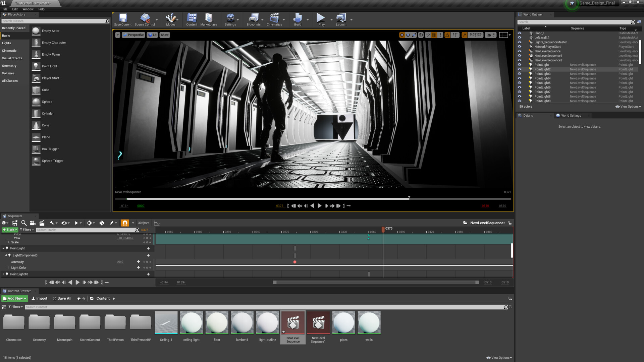Image resolution: width=644 pixels, height=362 pixels.
Task: Click the Save Current toolbar icon
Action: [x=123, y=19]
